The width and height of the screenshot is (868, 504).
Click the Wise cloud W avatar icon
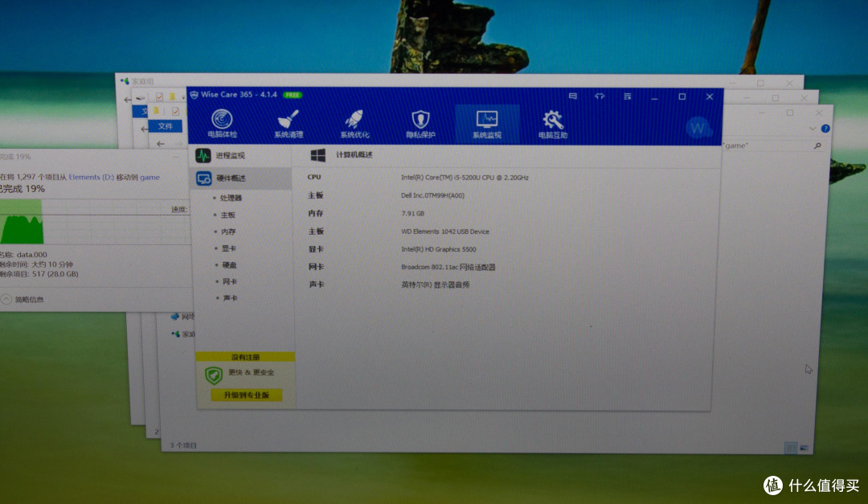click(x=698, y=129)
